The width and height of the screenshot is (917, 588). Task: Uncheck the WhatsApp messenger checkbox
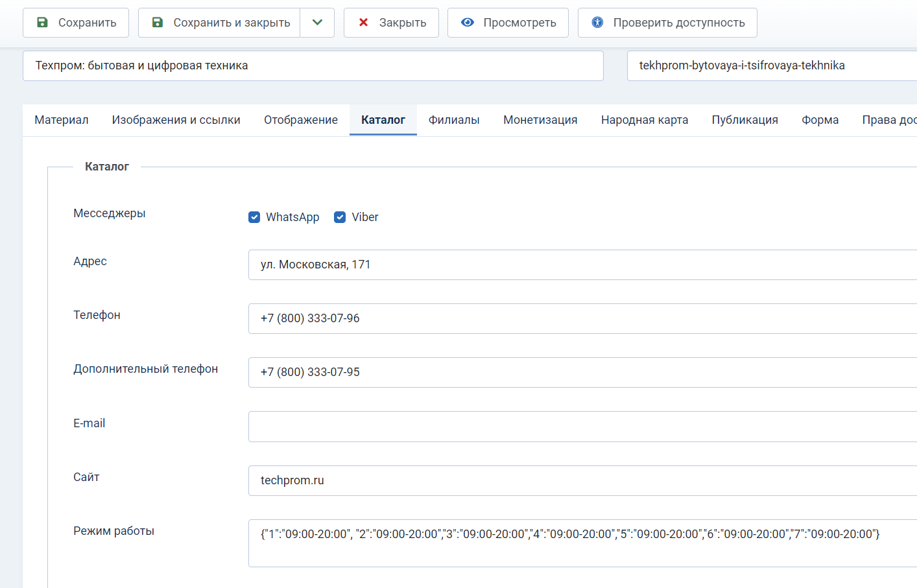(254, 217)
